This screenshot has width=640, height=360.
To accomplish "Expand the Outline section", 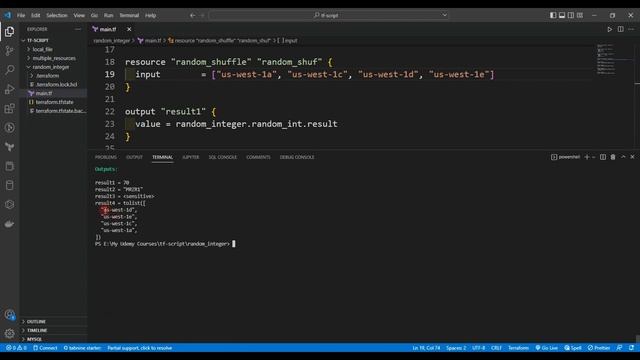I will point(36,322).
